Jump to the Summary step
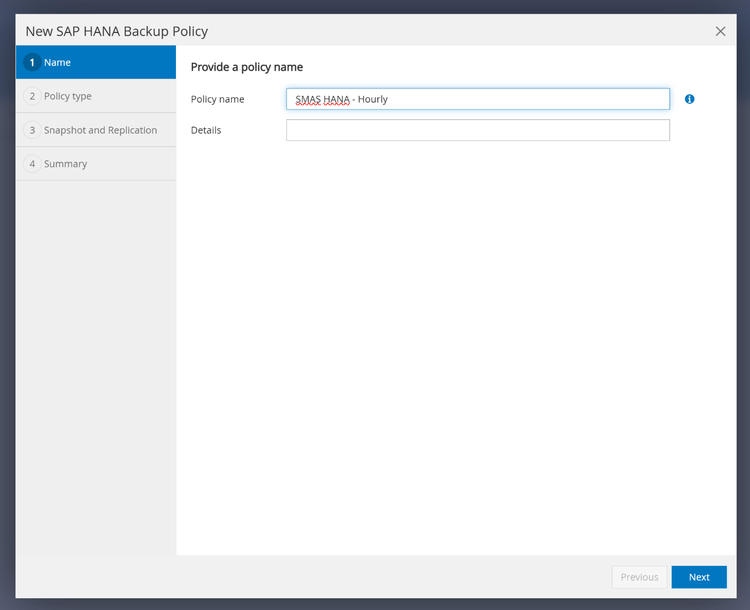The image size is (750, 610). (x=96, y=164)
